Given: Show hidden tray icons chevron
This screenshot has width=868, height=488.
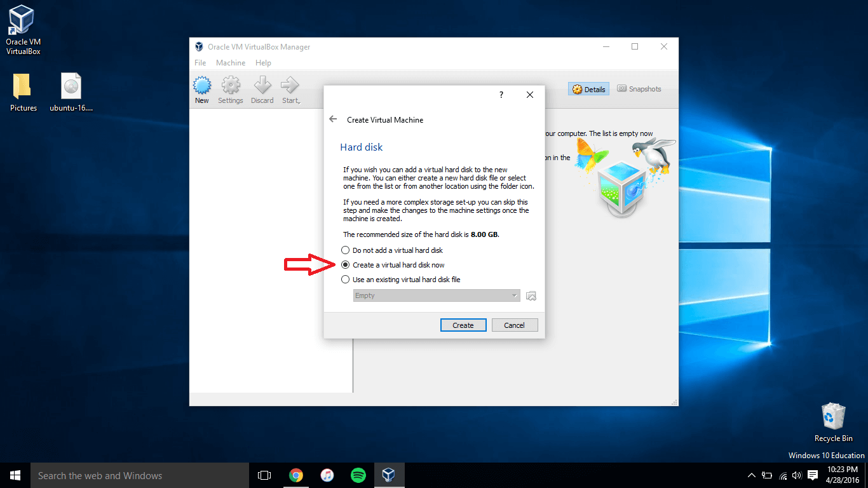Looking at the screenshot, I should [752, 475].
